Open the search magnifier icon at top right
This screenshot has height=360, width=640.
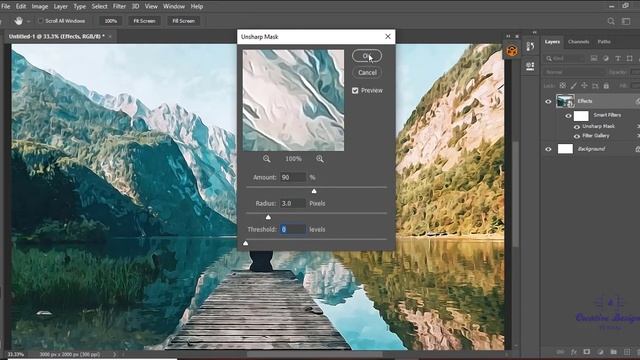coord(611,21)
